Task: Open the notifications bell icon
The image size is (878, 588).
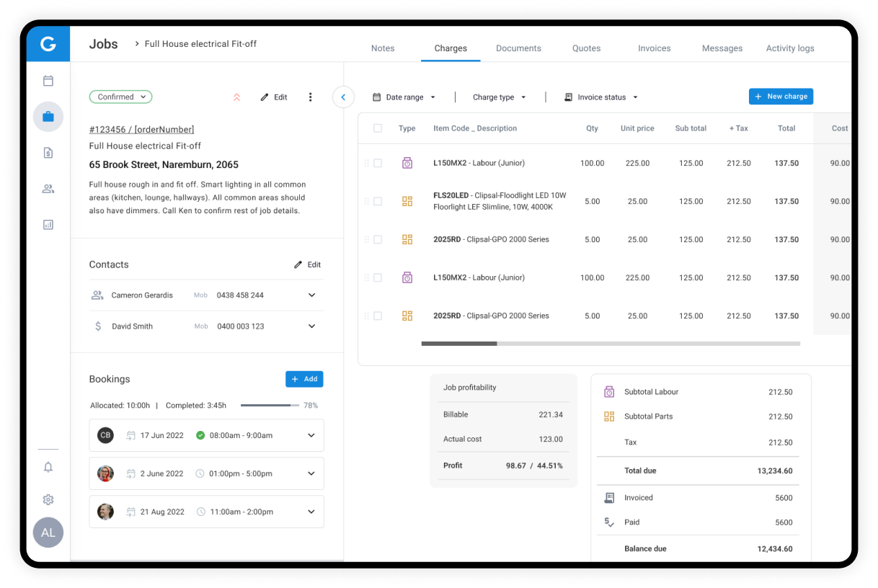Action: [x=48, y=467]
